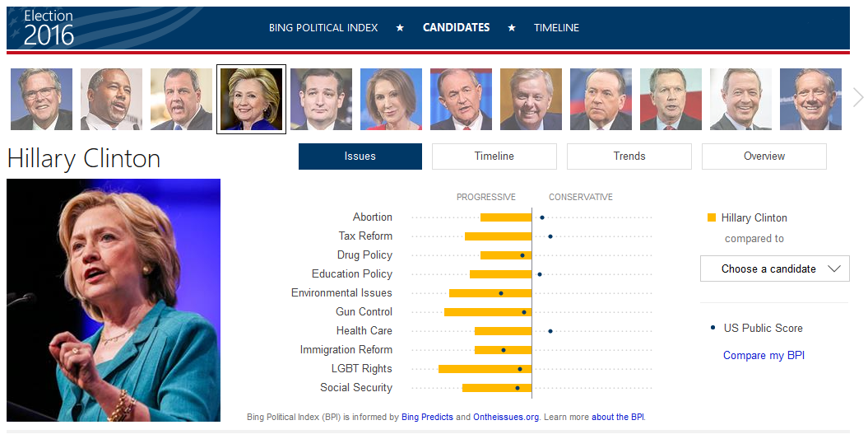Select the last visible candidate thumbnail
Viewport: 868px width, 439px height.
810,100
